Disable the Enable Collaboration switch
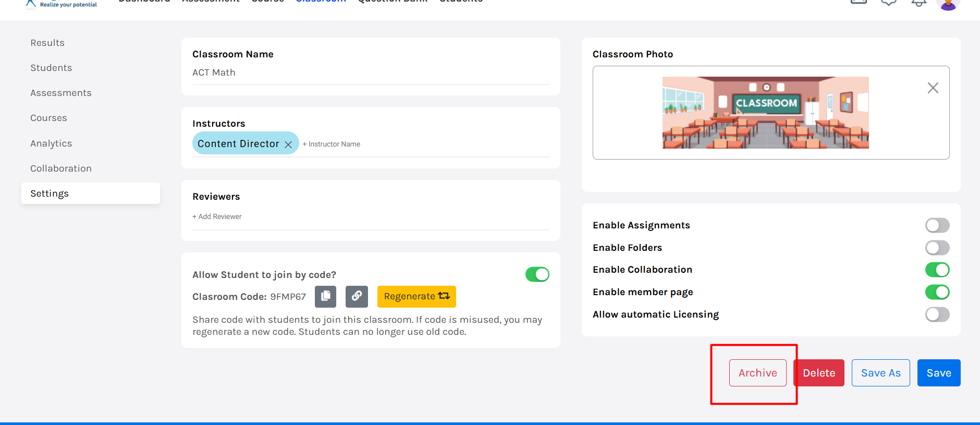Screen dimensions: 980x425 click(x=937, y=270)
